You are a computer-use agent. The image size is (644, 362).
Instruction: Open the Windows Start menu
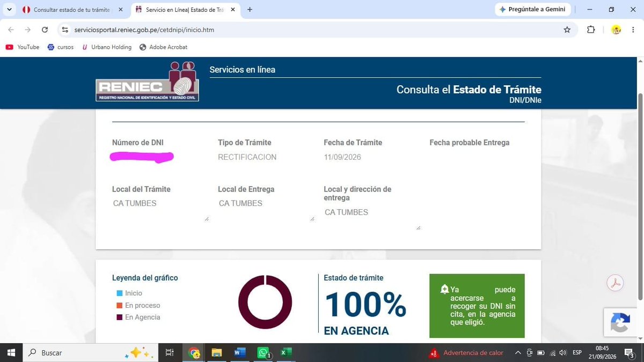[x=11, y=352]
